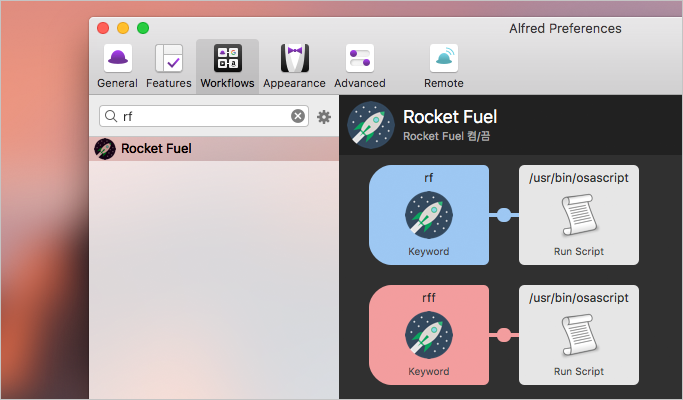Minimize the Alfred Preferences window

[123, 28]
